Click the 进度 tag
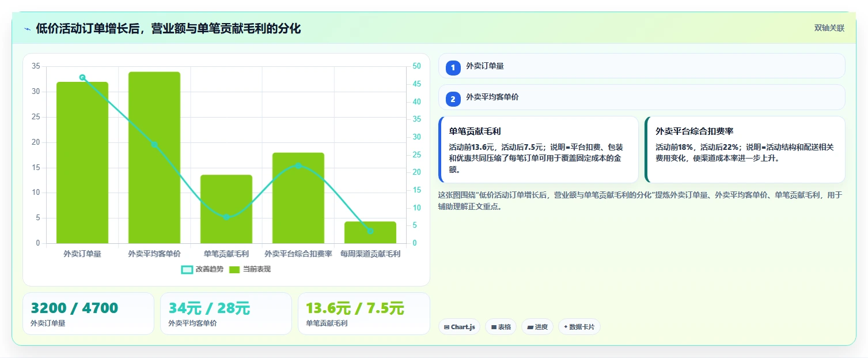This screenshot has width=868, height=358. click(537, 327)
